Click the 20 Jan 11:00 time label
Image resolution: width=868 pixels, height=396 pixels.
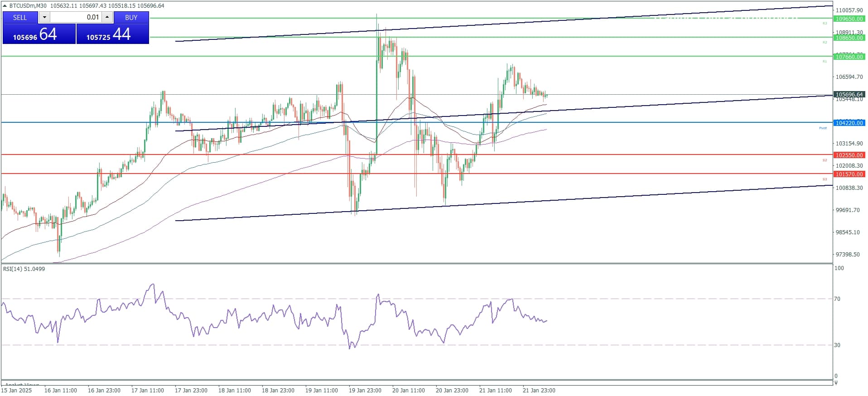click(409, 391)
